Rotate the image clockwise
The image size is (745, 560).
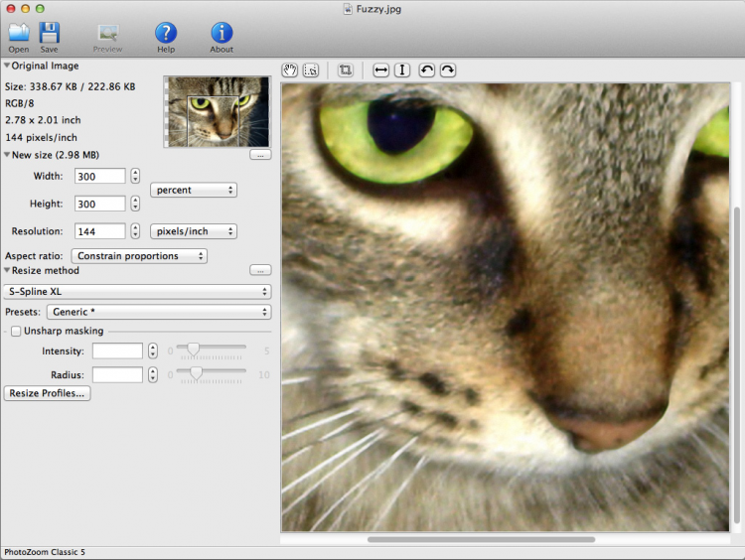(448, 70)
